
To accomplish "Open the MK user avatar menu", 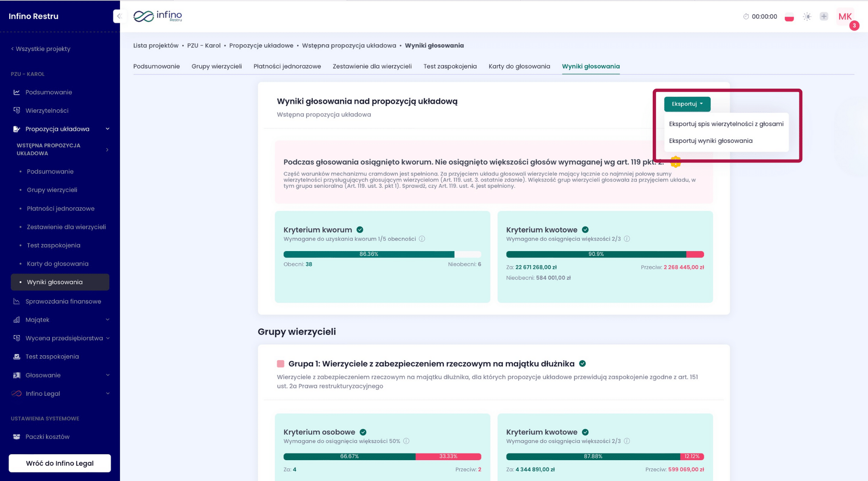I will click(x=845, y=17).
